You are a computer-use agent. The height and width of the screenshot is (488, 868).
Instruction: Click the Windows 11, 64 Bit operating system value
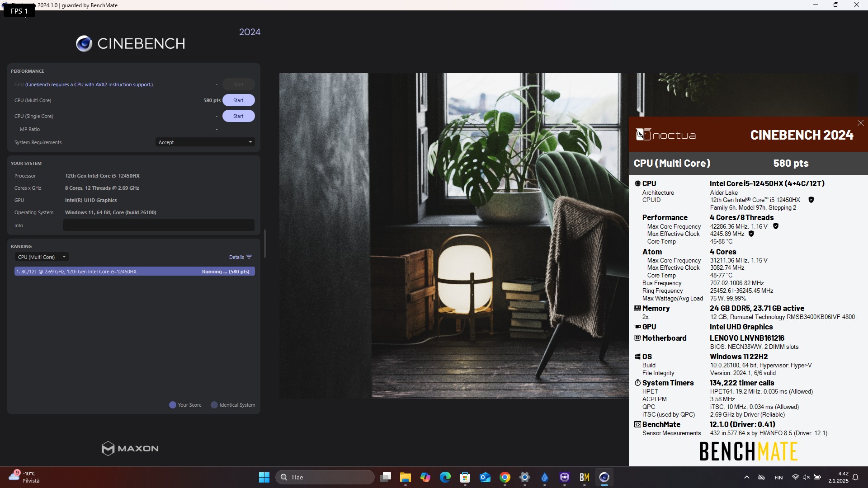point(111,212)
